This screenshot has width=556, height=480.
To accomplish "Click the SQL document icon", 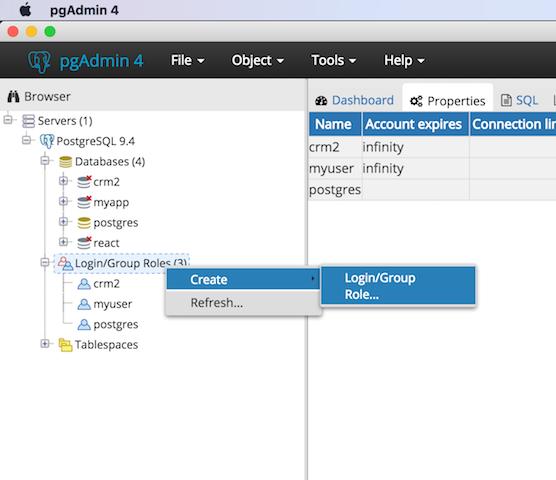I will tap(506, 100).
